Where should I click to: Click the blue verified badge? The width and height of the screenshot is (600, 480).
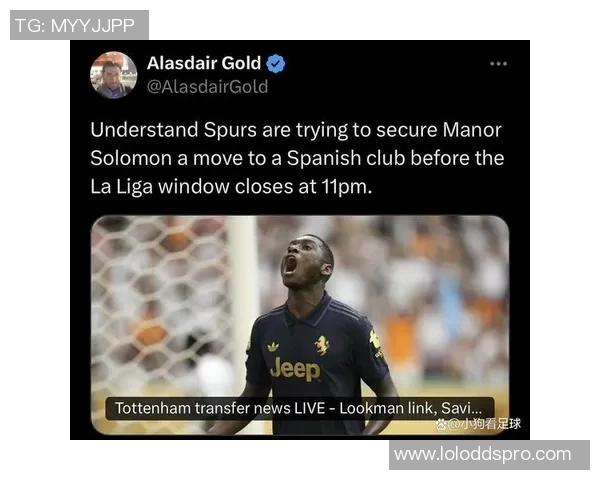point(276,64)
